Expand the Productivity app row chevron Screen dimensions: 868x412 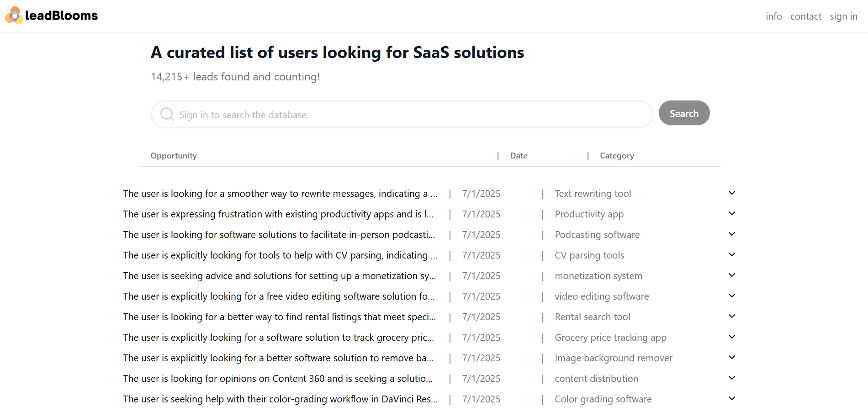731,213
